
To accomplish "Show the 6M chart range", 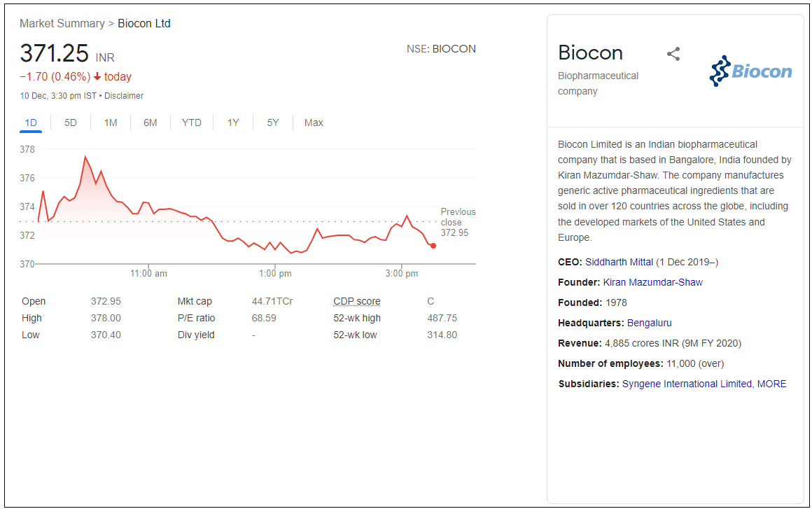I will (x=150, y=123).
